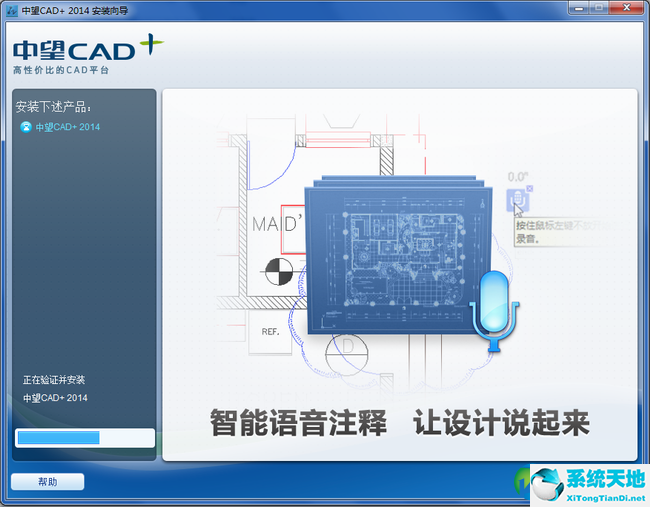Click the 正在验证并安装 status text
Image resolution: width=650 pixels, height=507 pixels.
click(x=54, y=380)
